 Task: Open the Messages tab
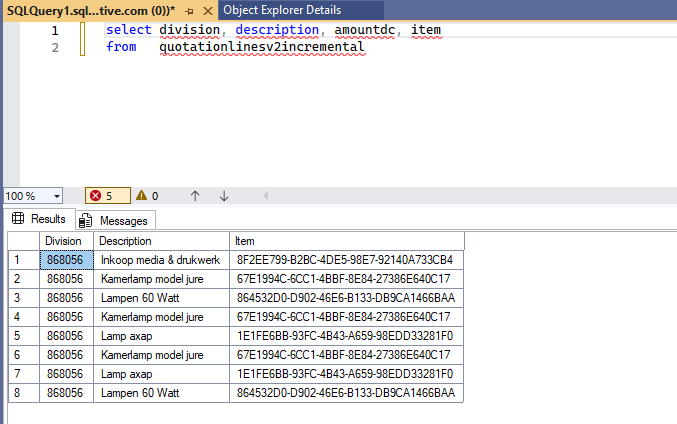116,221
